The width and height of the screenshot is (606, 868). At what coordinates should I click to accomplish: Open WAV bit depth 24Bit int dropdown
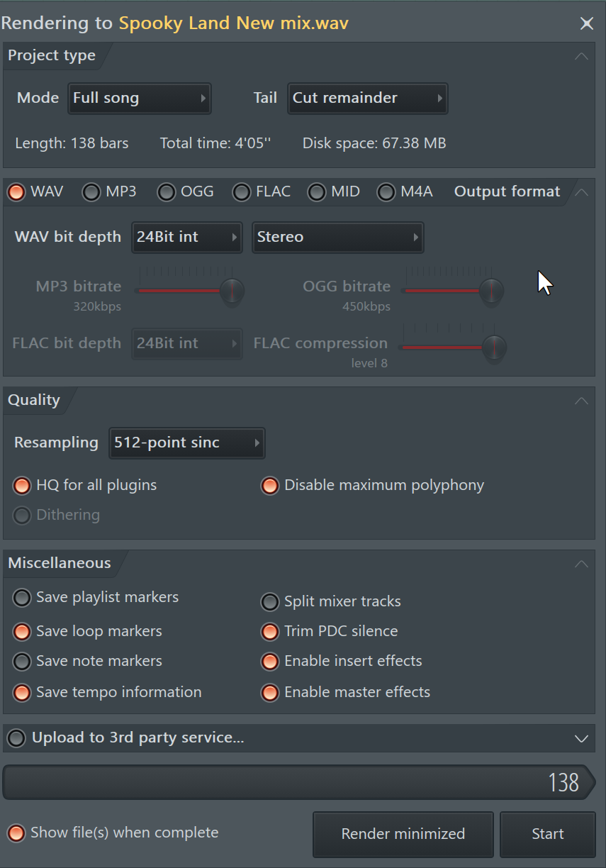click(x=187, y=237)
